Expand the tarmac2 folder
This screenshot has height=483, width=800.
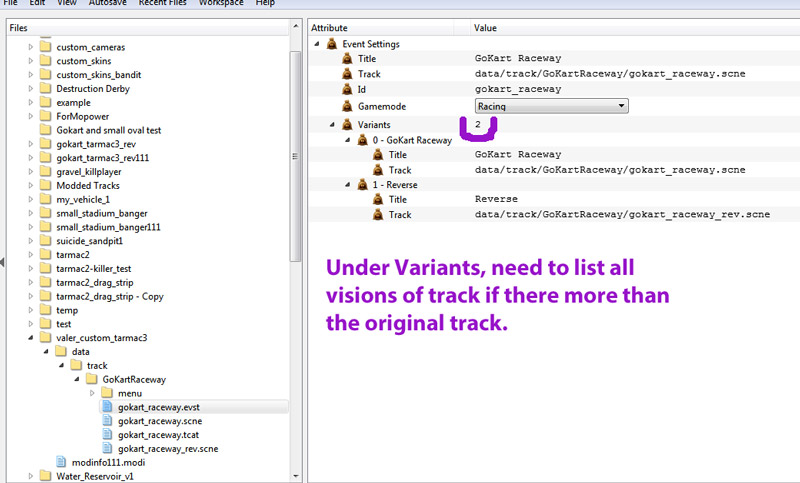31,254
